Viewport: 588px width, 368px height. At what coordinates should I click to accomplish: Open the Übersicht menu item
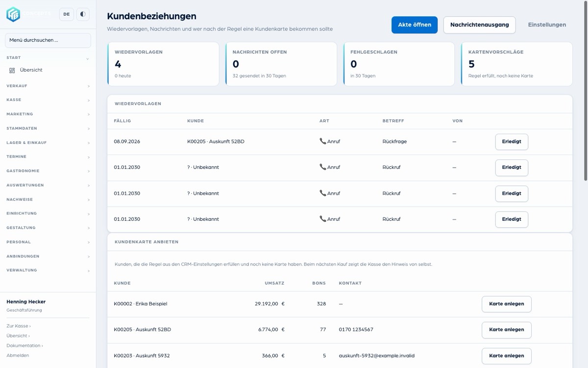coord(31,70)
